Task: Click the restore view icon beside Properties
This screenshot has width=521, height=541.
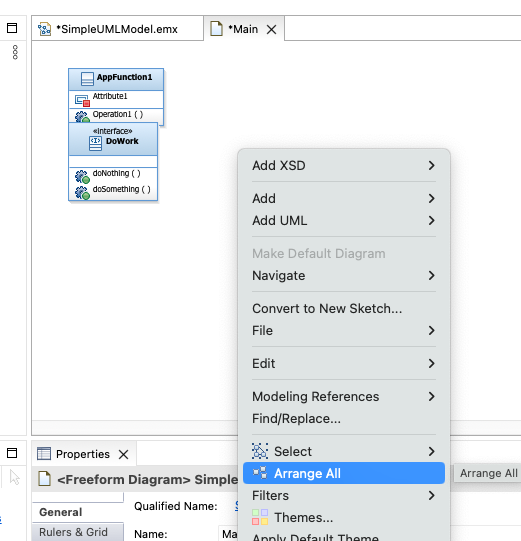Action: pos(12,453)
